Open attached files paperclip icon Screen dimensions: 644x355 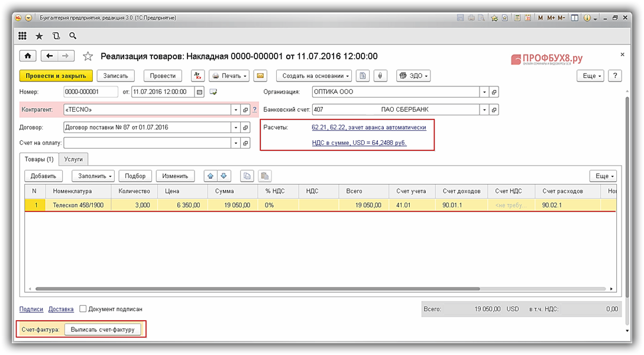click(381, 76)
